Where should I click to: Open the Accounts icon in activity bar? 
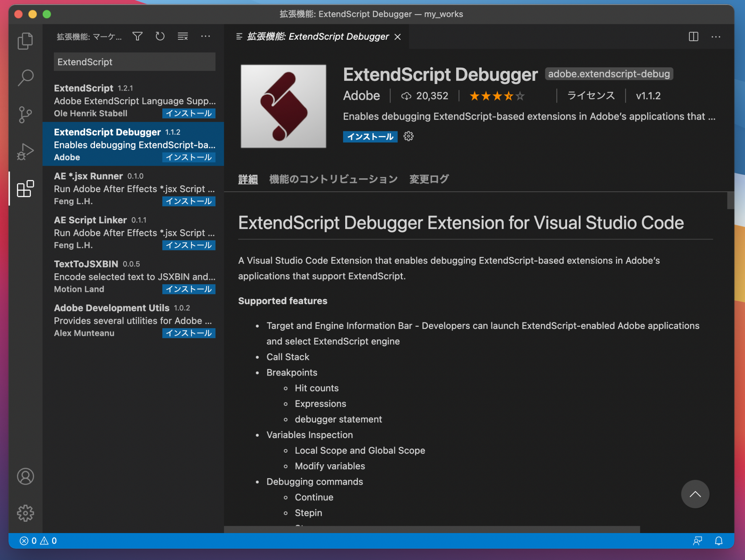pos(25,476)
